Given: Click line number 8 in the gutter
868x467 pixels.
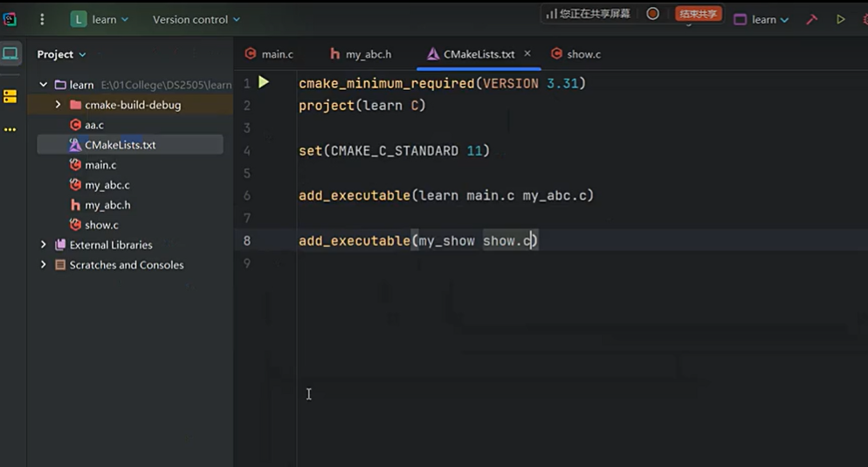Looking at the screenshot, I should tap(247, 241).
